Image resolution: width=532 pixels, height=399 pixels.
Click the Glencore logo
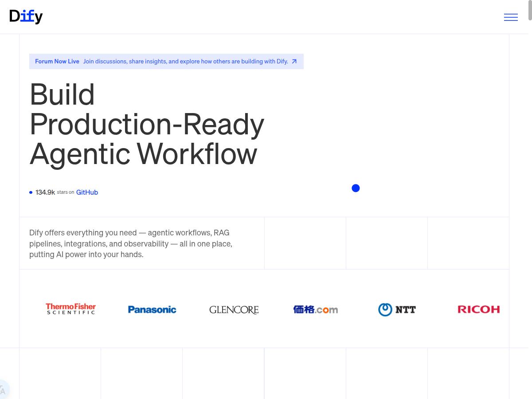234,309
